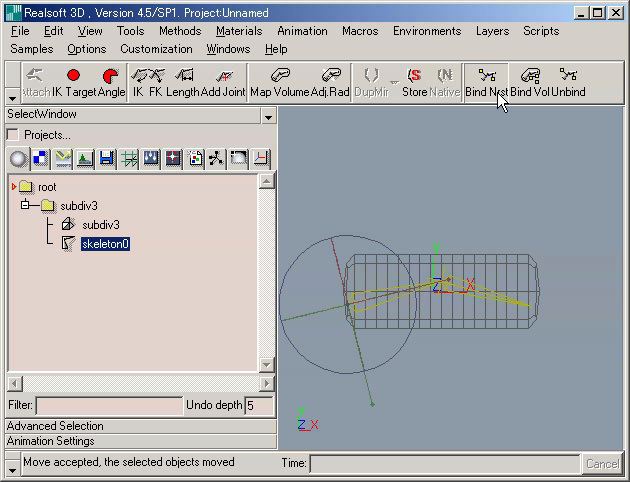Choose the Map Volume tool
Viewport: 630px width, 482px height.
[280, 83]
